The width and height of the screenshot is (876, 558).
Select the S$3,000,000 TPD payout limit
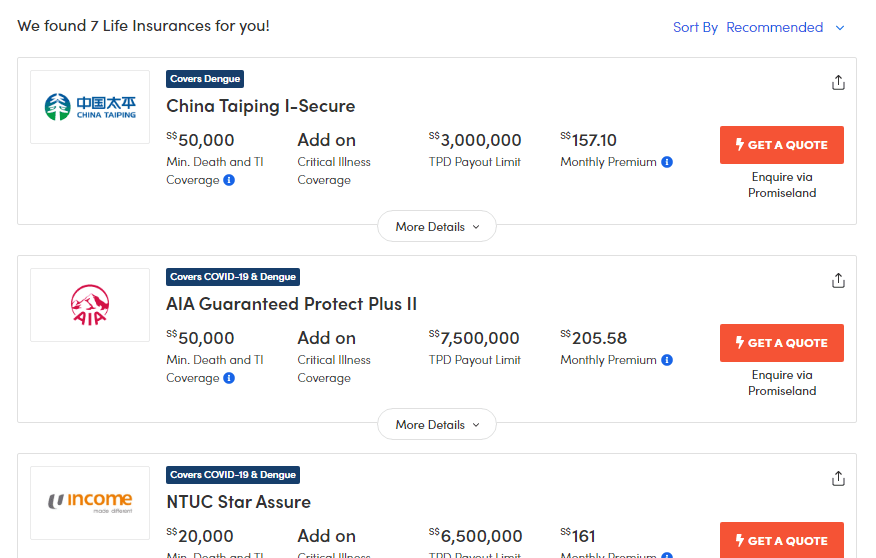475,140
